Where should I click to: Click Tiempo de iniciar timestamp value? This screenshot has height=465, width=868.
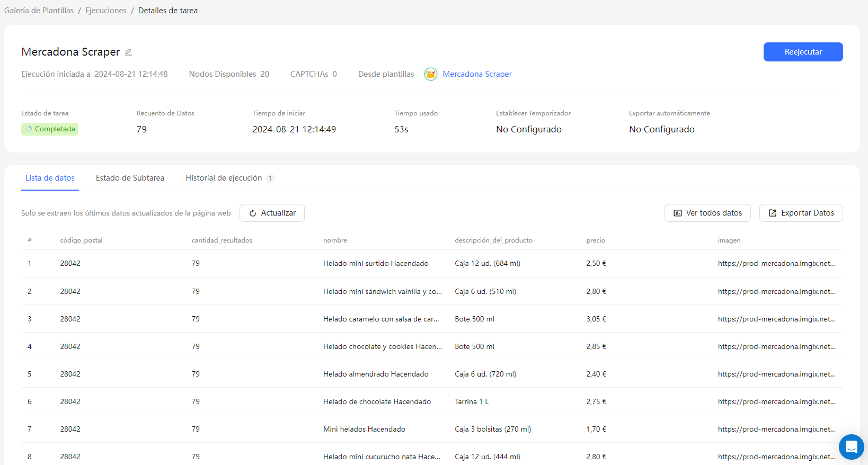[294, 129]
